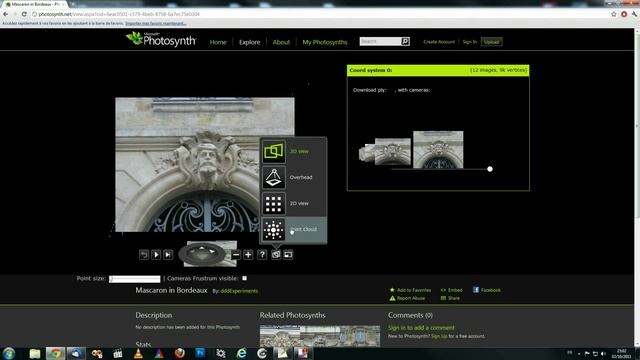Click the restart/undo viewer button
The image size is (640, 360).
tap(144, 255)
